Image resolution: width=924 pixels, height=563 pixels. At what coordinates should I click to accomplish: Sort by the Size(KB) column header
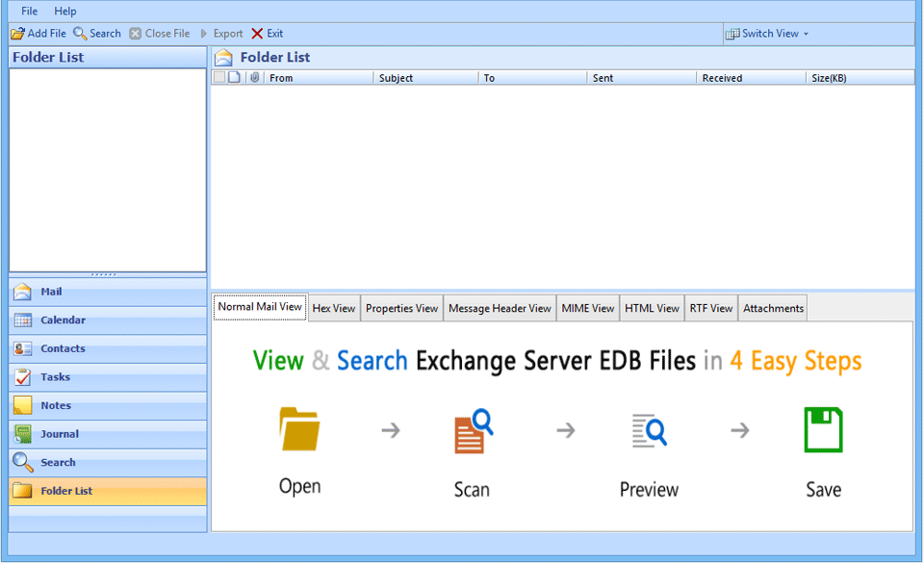[860, 78]
